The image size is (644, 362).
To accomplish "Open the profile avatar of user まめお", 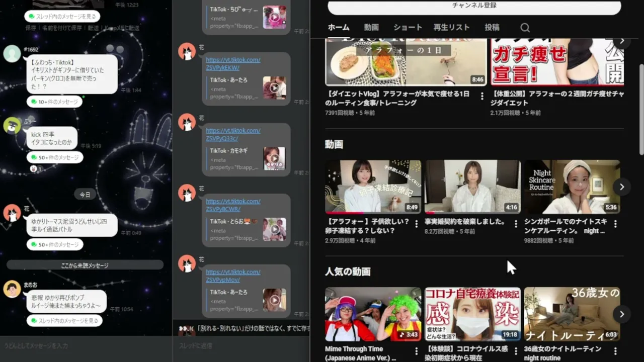I will point(12,289).
